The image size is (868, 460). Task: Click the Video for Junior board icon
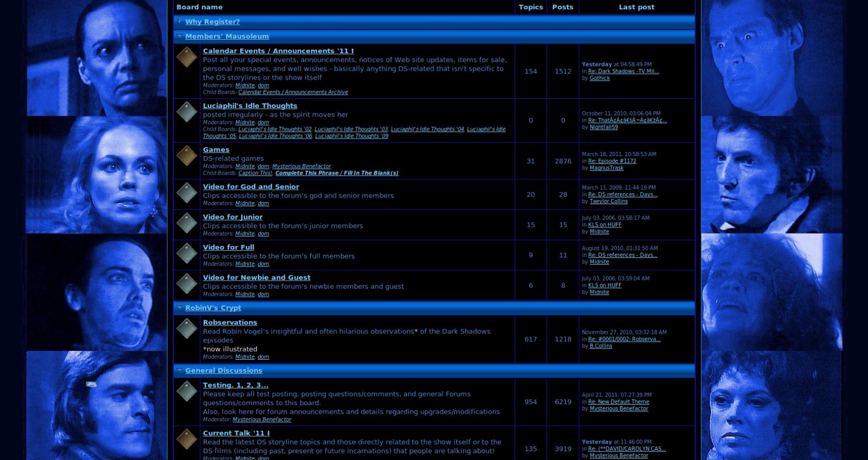pyautogui.click(x=187, y=223)
